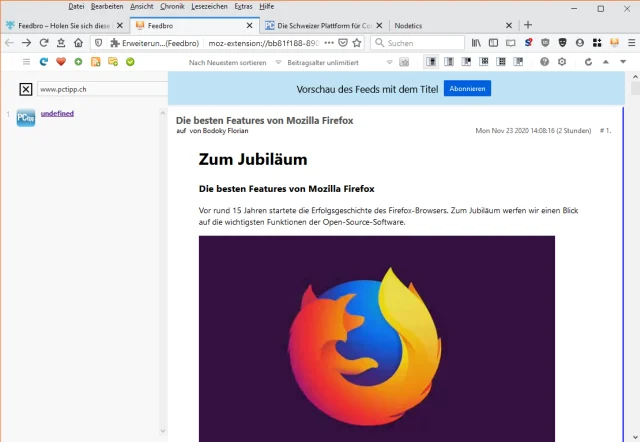
Task: Click the red heart favorites icon
Action: (x=61, y=62)
